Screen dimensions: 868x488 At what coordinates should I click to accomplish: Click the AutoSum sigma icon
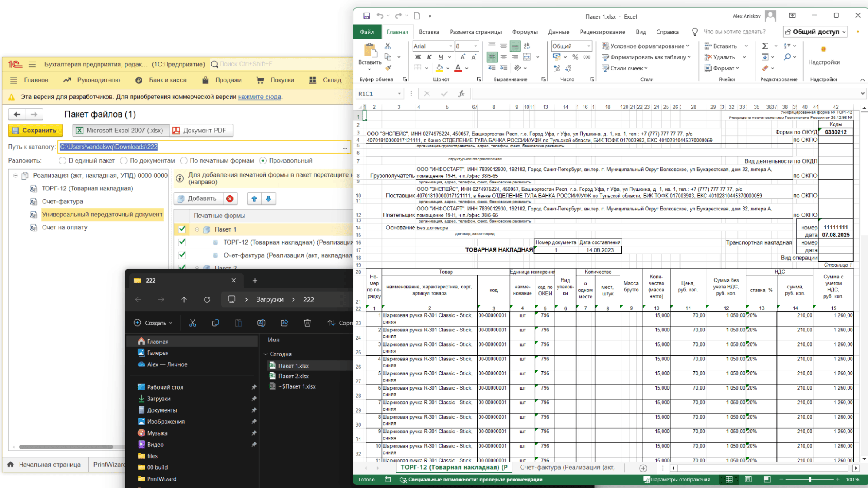coord(765,46)
